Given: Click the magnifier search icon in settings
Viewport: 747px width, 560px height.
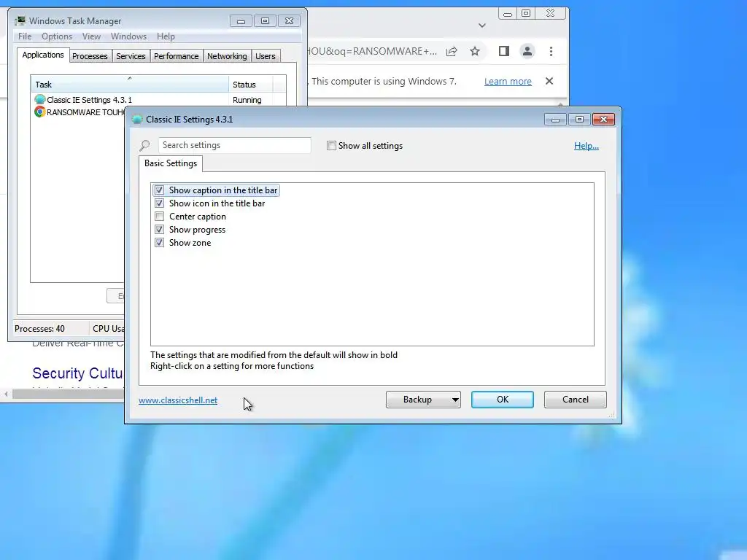Looking at the screenshot, I should 144,145.
